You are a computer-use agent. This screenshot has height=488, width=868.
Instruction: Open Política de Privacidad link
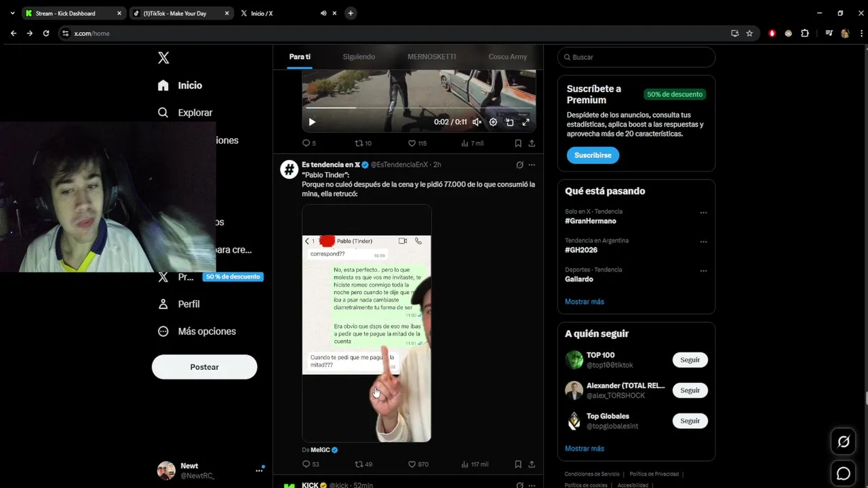[654, 474]
